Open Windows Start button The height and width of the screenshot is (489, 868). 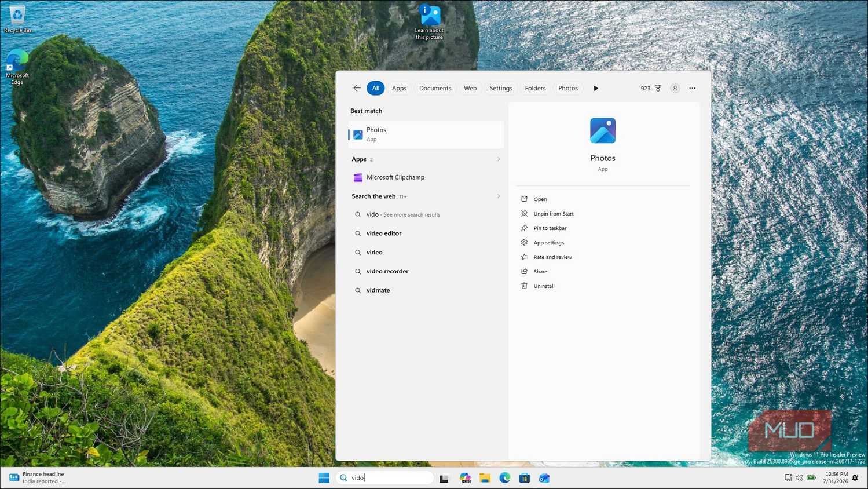click(324, 478)
